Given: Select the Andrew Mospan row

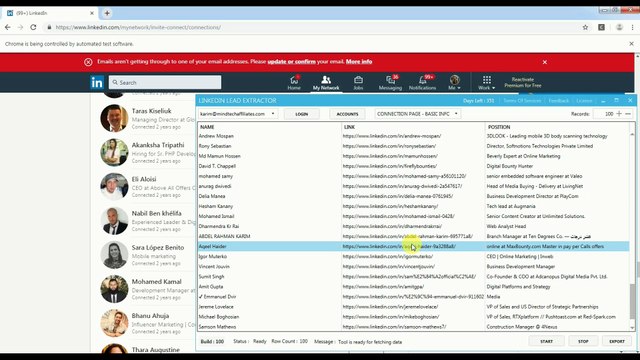Looking at the screenshot, I should pos(413,136).
